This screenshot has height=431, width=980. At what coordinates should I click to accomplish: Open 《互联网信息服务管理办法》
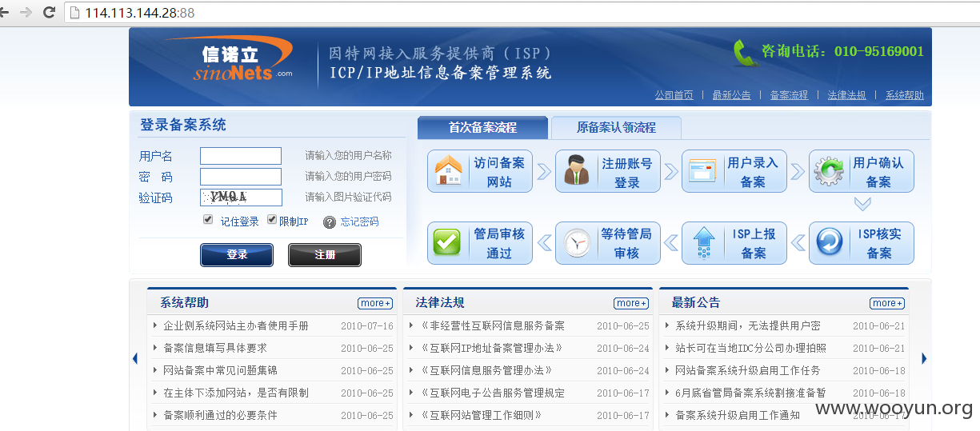click(486, 371)
